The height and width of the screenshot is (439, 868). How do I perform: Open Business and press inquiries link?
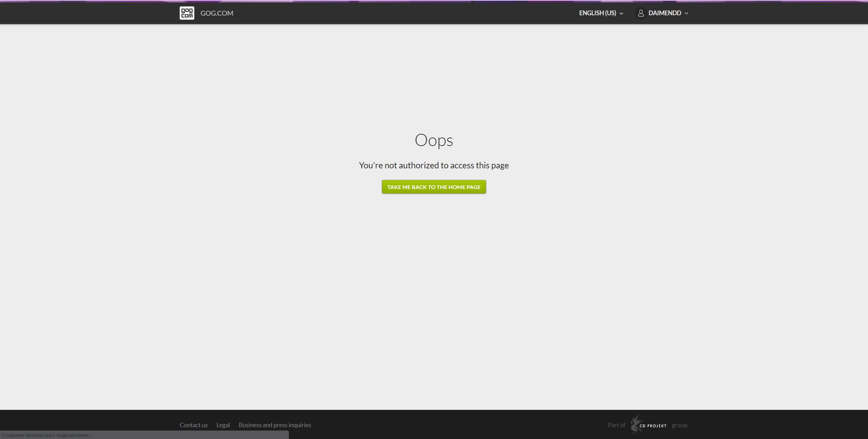[x=275, y=425]
